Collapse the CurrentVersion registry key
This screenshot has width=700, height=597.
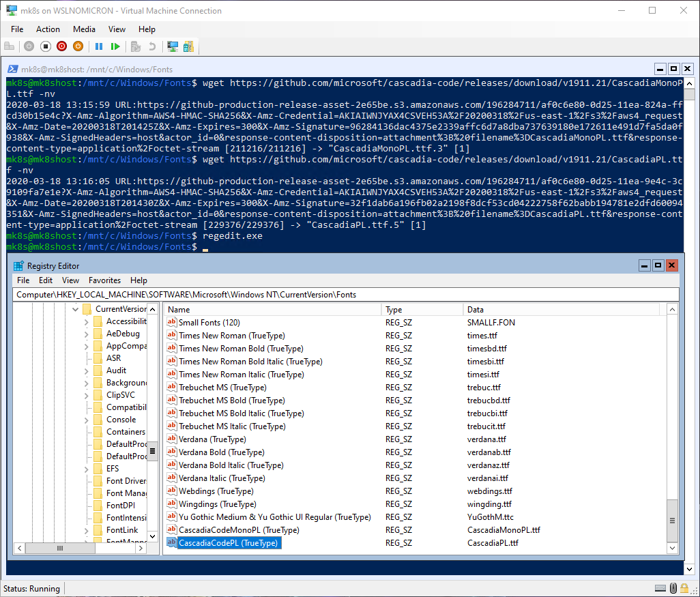coord(75,309)
